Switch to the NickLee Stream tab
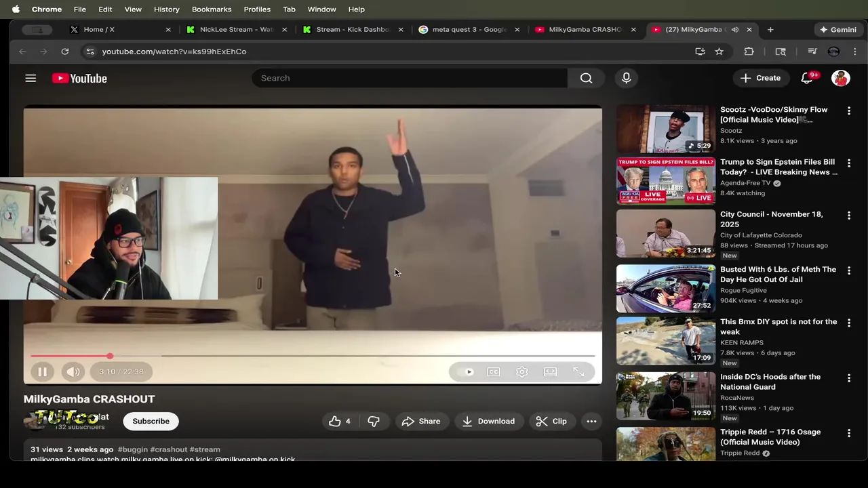868x488 pixels. pos(236,30)
